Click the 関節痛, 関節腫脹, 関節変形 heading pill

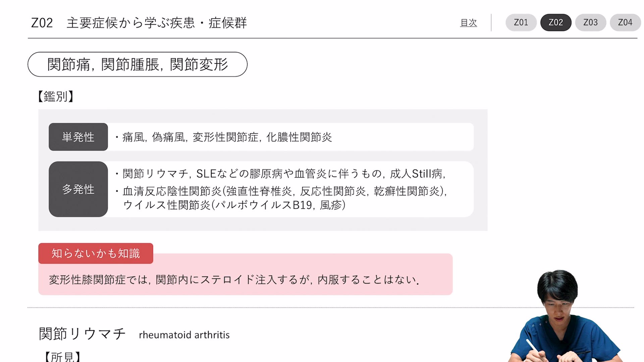(138, 64)
